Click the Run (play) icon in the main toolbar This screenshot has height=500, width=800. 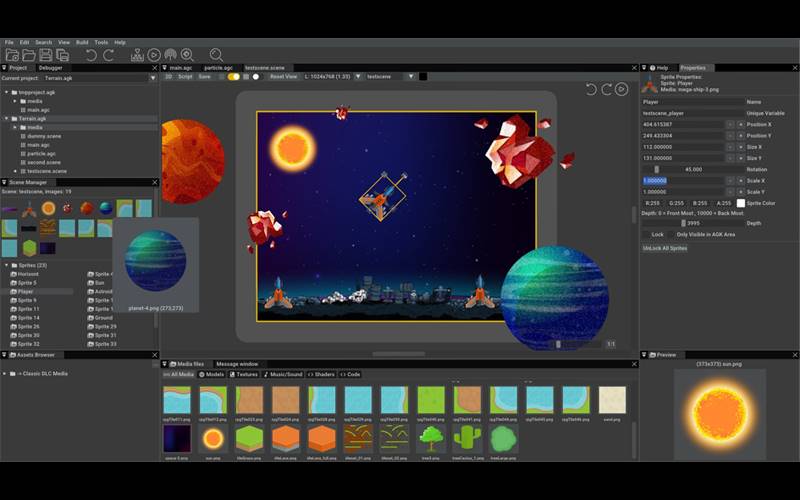[x=154, y=55]
